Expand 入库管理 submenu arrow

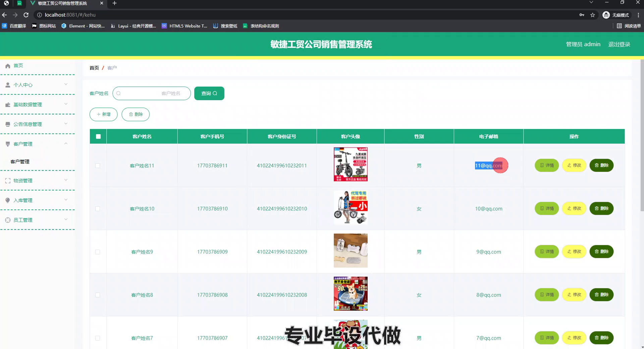click(x=66, y=200)
